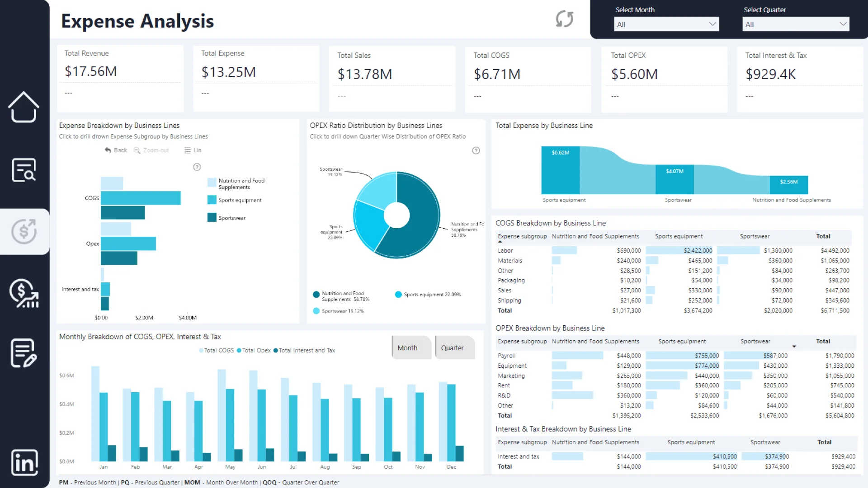Sort COGS table by Total column

click(823, 236)
